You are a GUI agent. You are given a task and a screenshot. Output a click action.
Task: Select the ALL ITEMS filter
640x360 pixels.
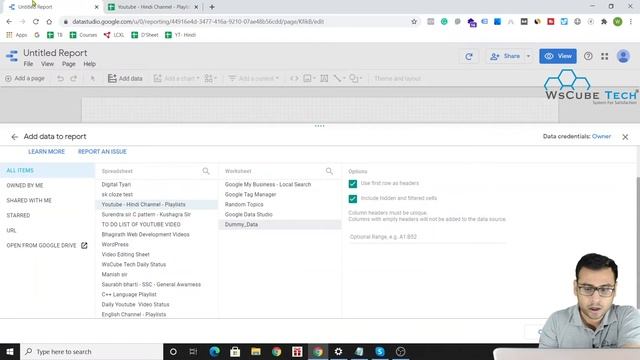[47, 171]
